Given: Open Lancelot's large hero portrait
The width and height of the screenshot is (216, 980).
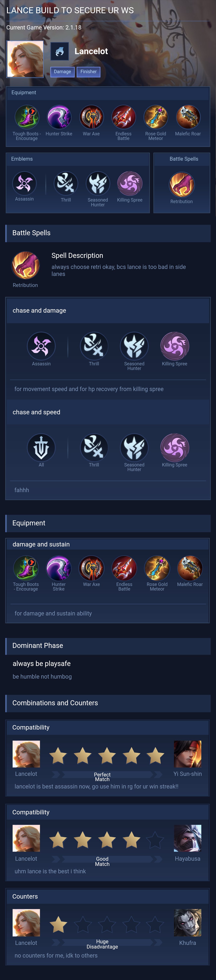Looking at the screenshot, I should (x=25, y=59).
